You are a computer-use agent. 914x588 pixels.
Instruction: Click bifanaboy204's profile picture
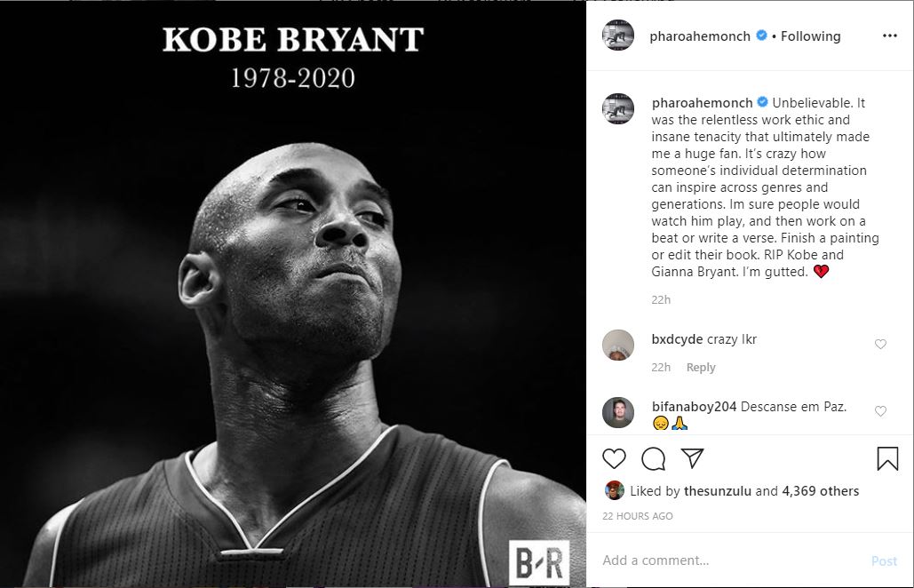tap(618, 413)
